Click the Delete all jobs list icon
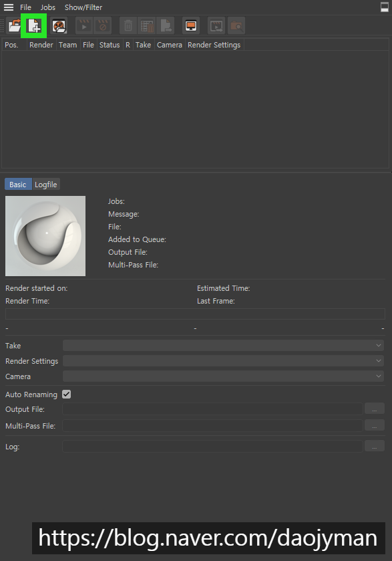The width and height of the screenshot is (392, 561). point(147,26)
